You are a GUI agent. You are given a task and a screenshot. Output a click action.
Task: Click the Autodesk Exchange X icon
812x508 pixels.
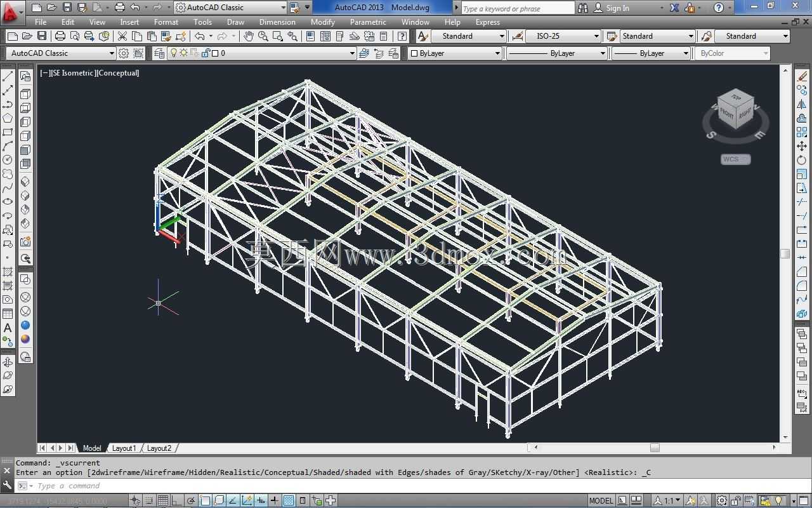tap(674, 8)
